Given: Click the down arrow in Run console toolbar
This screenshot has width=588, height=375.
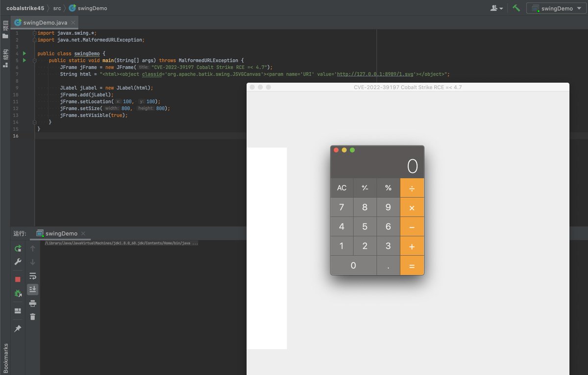Looking at the screenshot, I should click(x=33, y=262).
